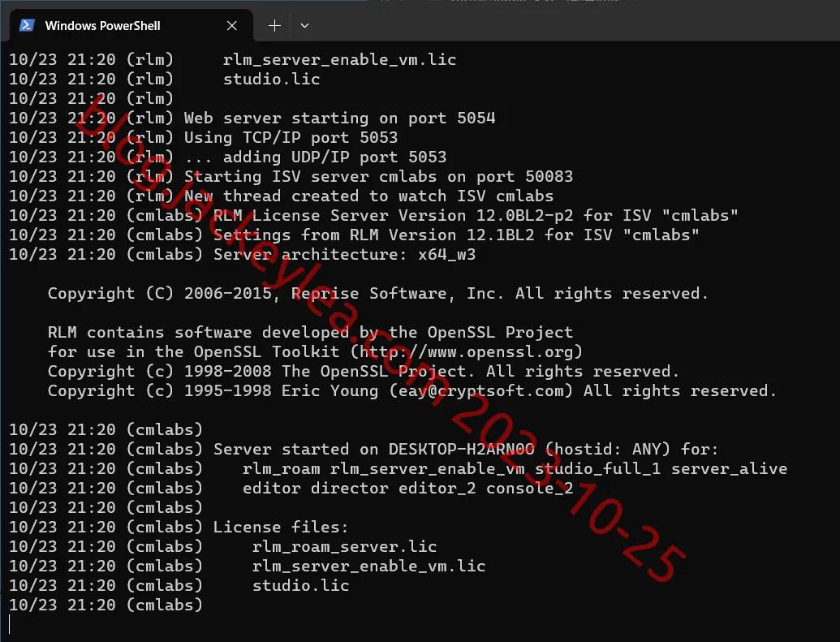
Task: Click the Reprise Software copyright line
Action: point(377,293)
